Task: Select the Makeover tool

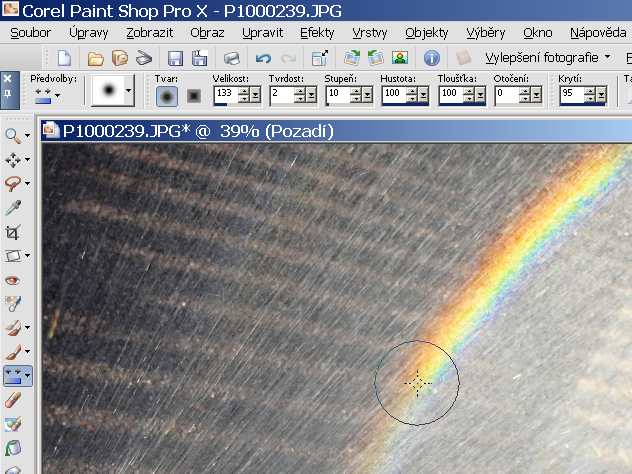Action: (13, 304)
